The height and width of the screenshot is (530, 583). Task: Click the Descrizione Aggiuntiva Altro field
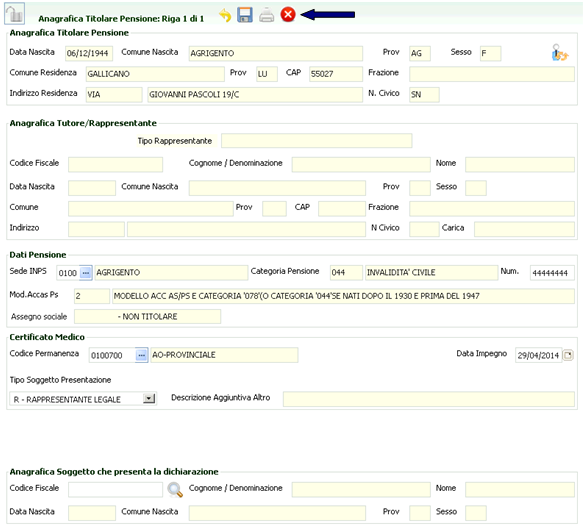point(429,399)
